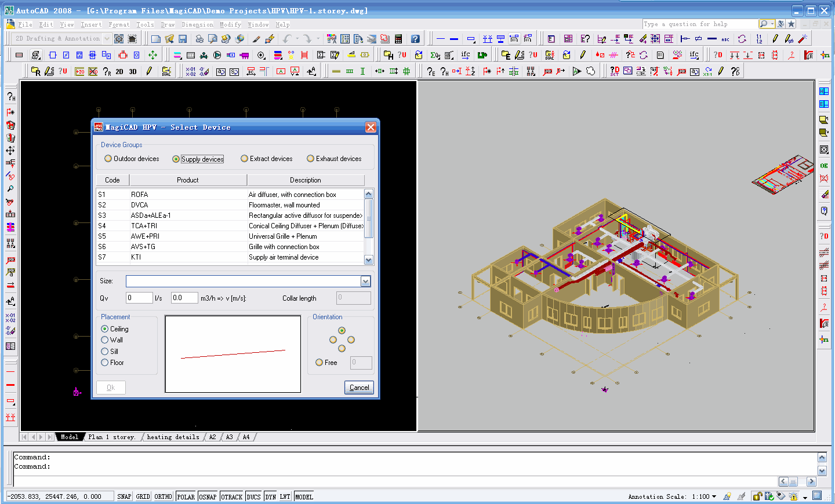Viewport: 835px width, 504px height.
Task: Click the ?E part properties icon
Action: (x=431, y=71)
